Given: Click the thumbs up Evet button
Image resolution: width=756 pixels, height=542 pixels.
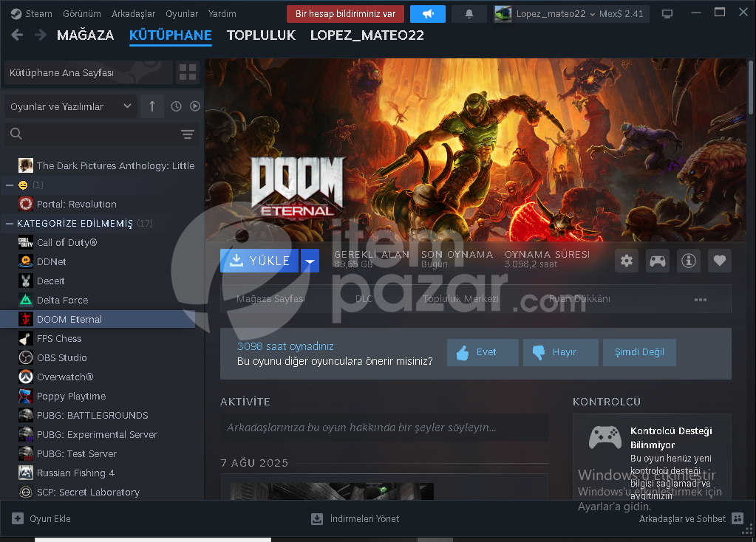Looking at the screenshot, I should [x=483, y=352].
